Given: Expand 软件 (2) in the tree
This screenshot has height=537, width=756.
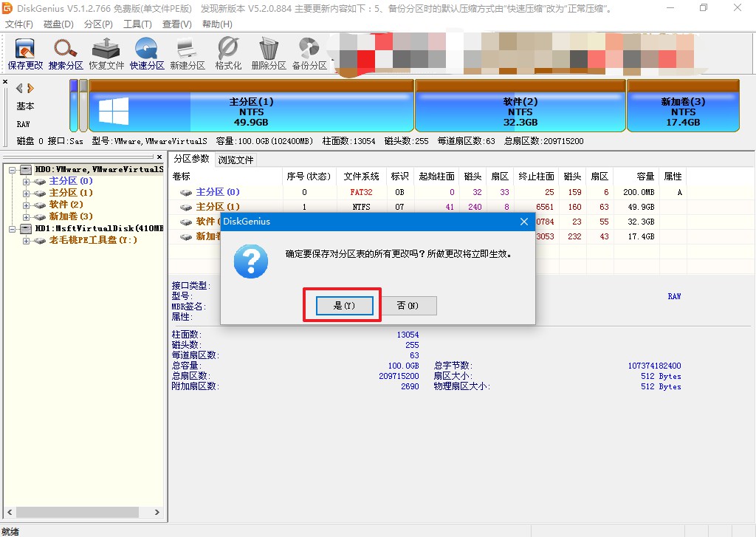Looking at the screenshot, I should click(x=27, y=205).
